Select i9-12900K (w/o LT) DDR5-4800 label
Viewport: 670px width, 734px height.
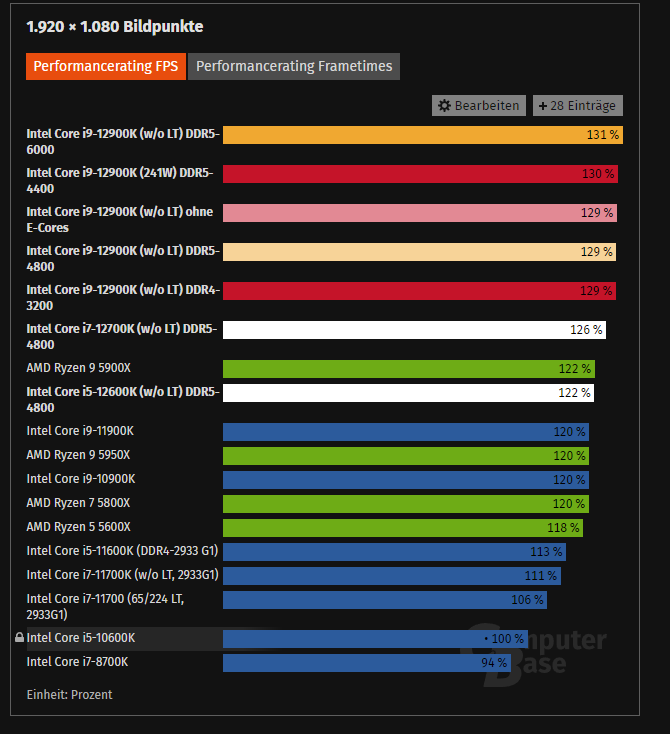coord(123,259)
